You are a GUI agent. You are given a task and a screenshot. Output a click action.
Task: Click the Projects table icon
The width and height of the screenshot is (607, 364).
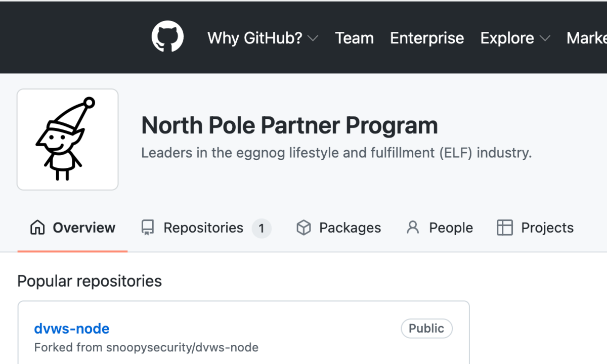coord(505,228)
